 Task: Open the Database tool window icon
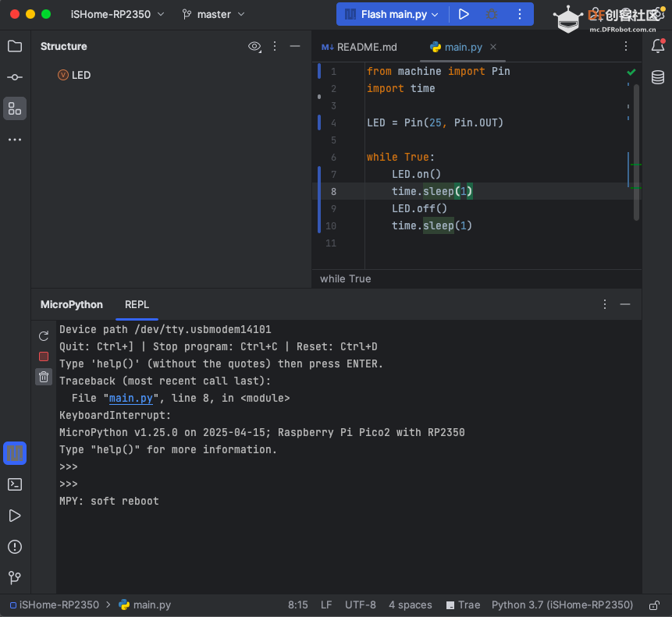(658, 77)
